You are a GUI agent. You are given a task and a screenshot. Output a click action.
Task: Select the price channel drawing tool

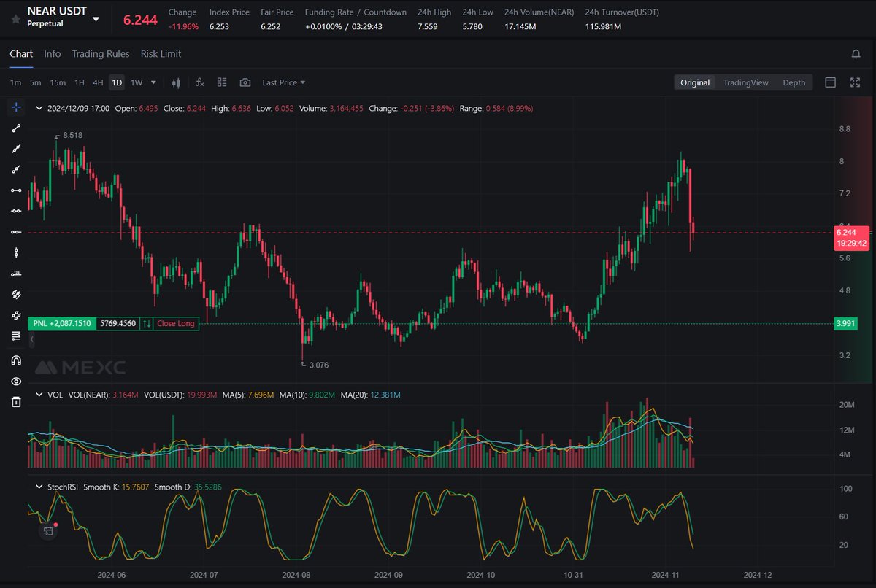[x=16, y=295]
